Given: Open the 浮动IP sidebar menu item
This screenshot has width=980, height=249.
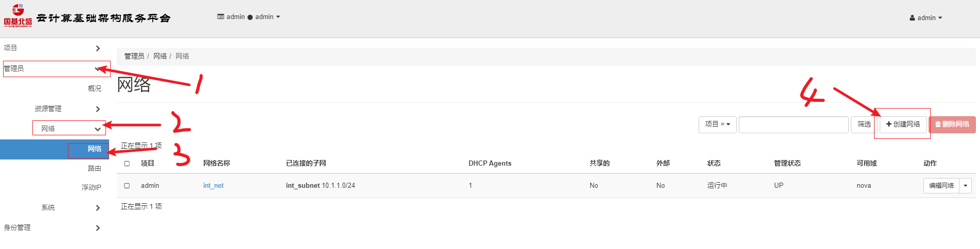Looking at the screenshot, I should tap(91, 187).
